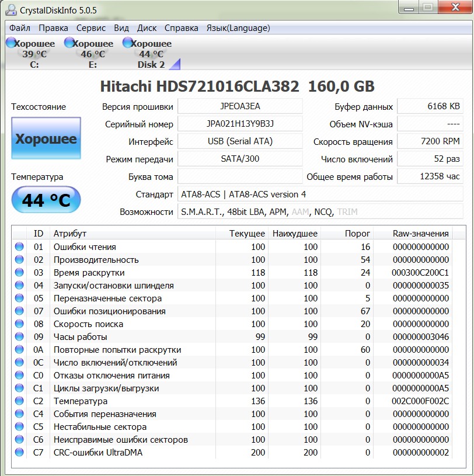Viewport: 474px width, 476px height.
Task: Click the interface field USB (Serial ATA)
Action: [x=240, y=141]
